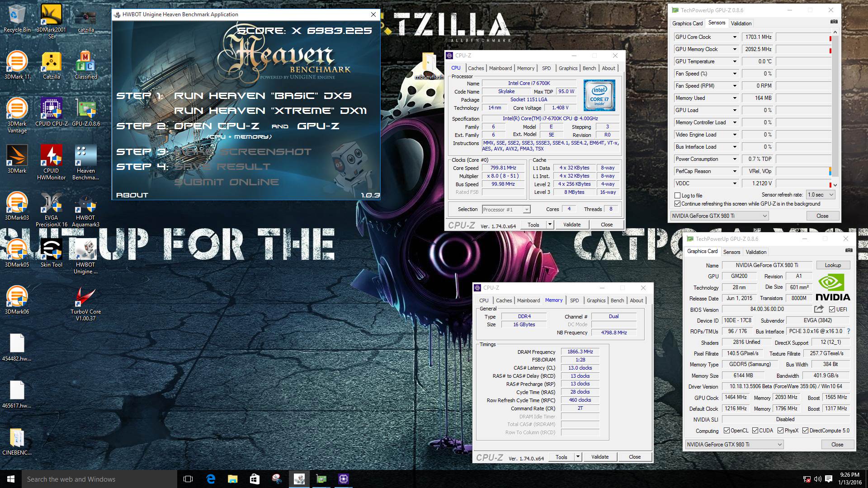Screen dimensions: 868x488
Task: Open the Tools dropdown arrow in CPU-Z CPU window
Action: [550, 225]
